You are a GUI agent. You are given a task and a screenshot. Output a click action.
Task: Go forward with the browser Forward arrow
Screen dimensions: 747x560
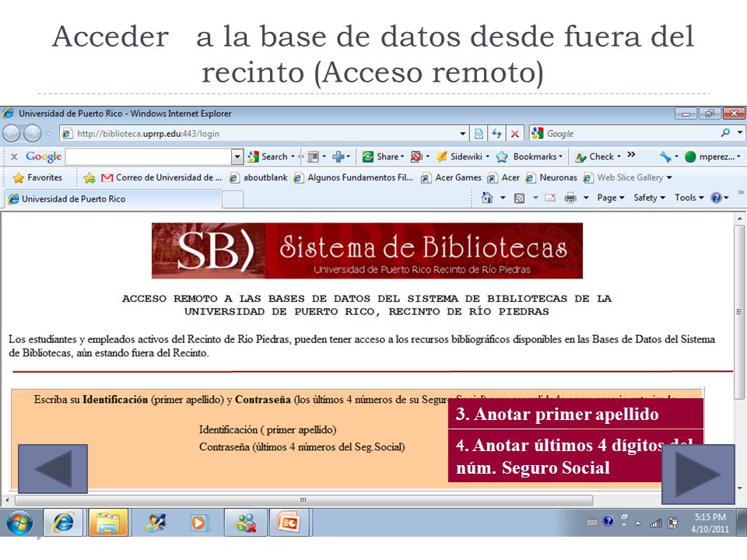point(32,134)
